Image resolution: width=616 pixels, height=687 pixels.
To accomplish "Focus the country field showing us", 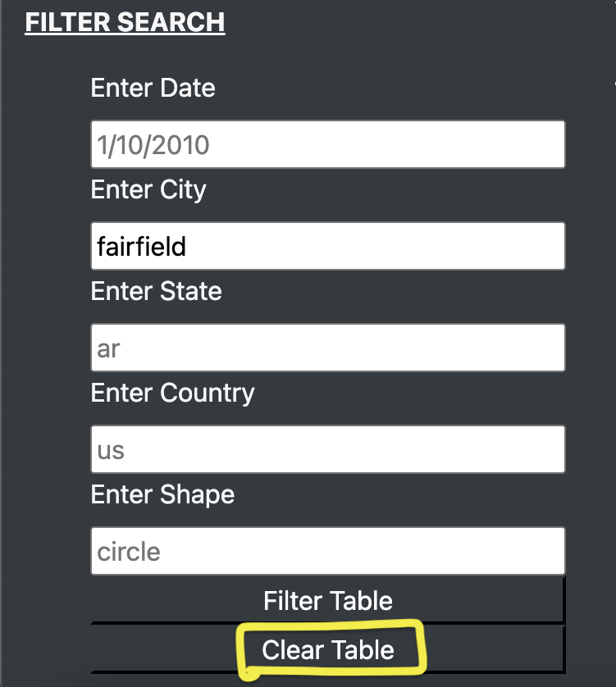I will pos(327,449).
